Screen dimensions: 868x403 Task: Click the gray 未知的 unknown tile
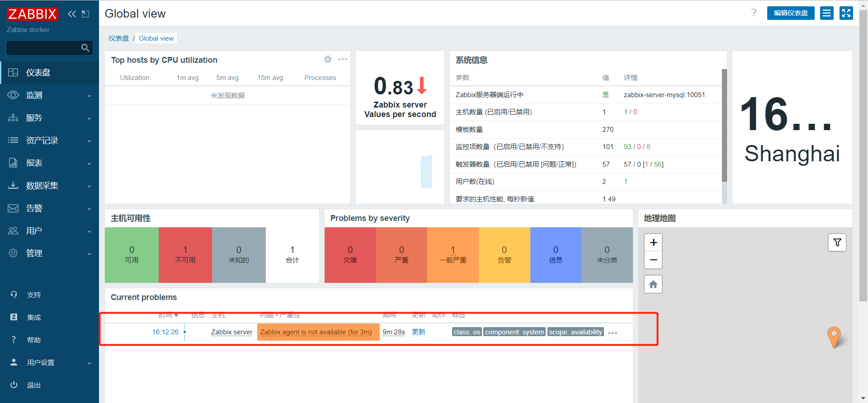[x=239, y=255]
